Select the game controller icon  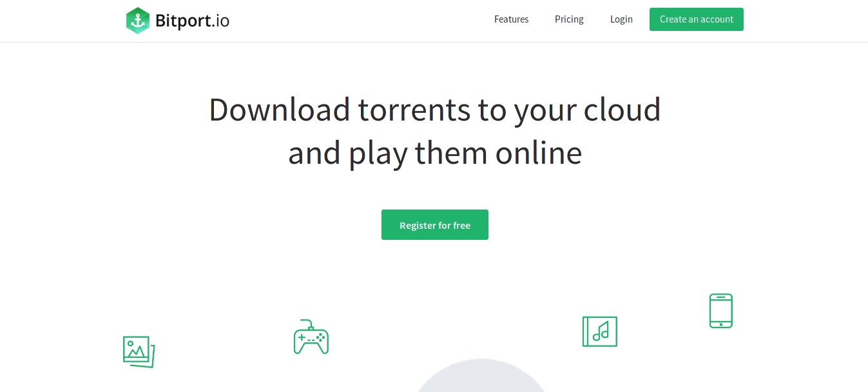click(311, 337)
